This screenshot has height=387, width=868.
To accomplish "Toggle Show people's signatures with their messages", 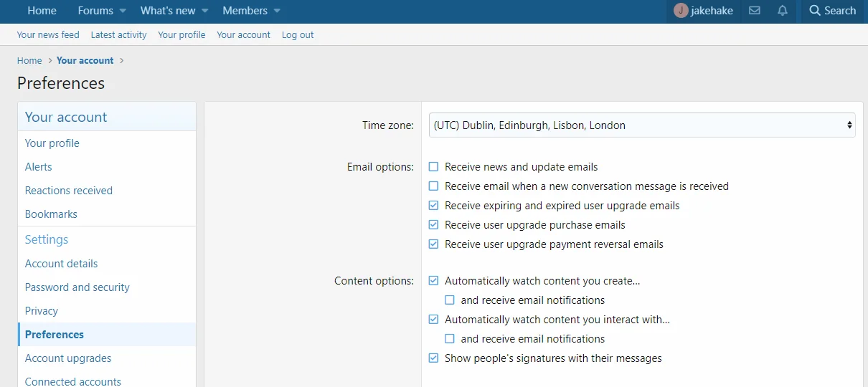I will [x=433, y=358].
